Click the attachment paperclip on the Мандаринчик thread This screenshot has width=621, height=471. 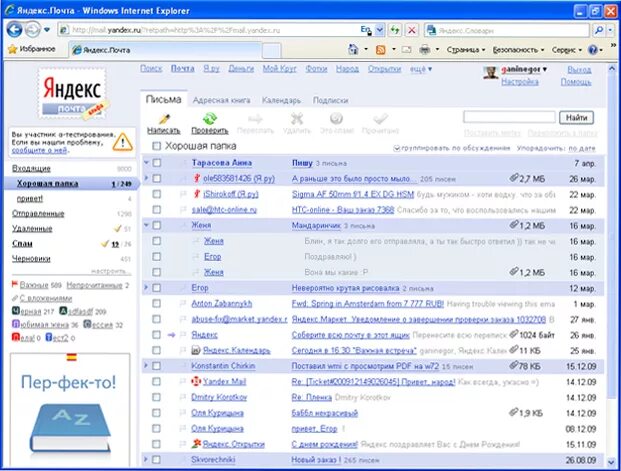pyautogui.click(x=514, y=225)
